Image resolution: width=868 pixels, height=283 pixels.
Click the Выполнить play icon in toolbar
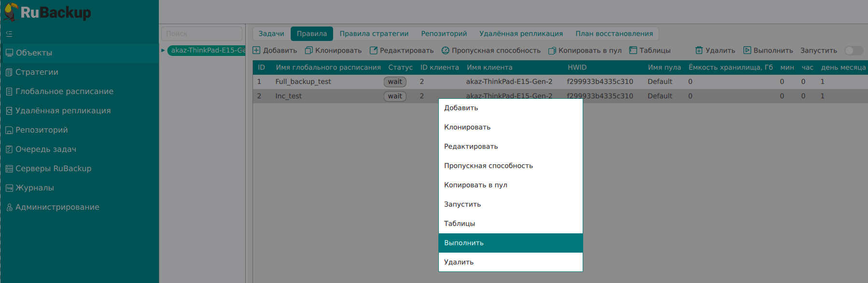(x=747, y=51)
